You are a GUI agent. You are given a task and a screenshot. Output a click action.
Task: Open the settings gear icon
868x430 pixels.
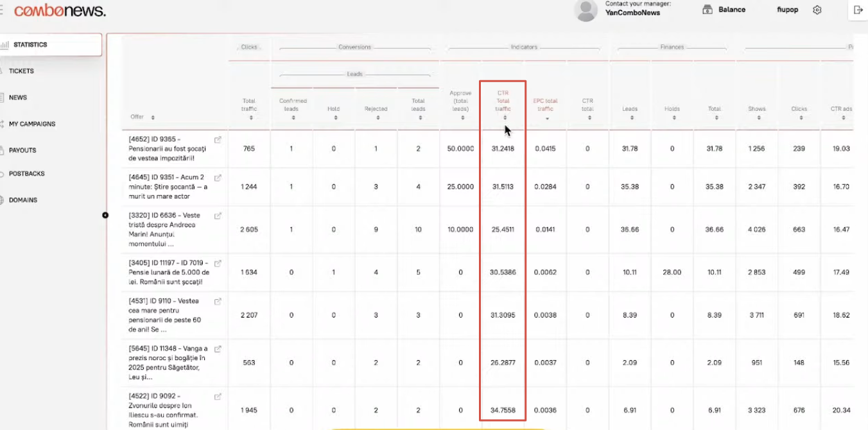coord(817,10)
